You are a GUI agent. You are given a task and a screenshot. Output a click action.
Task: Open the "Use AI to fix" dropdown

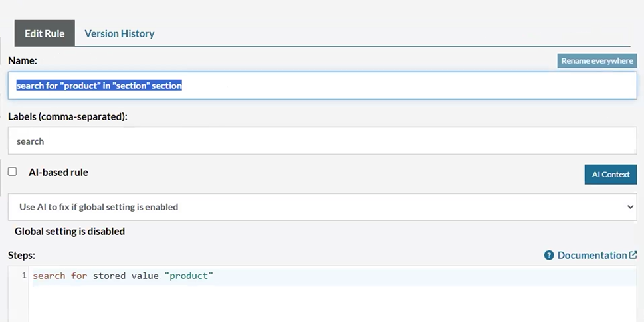click(x=322, y=207)
